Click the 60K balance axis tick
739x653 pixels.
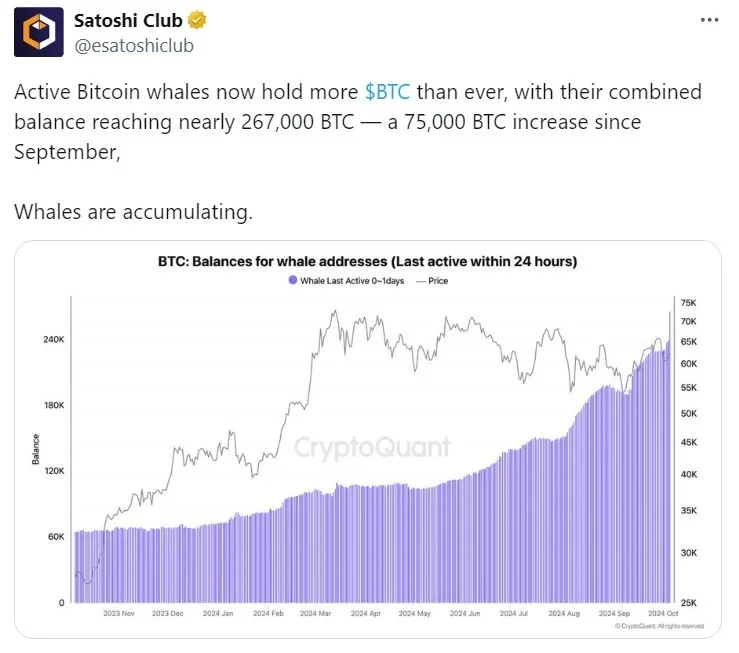[54, 537]
